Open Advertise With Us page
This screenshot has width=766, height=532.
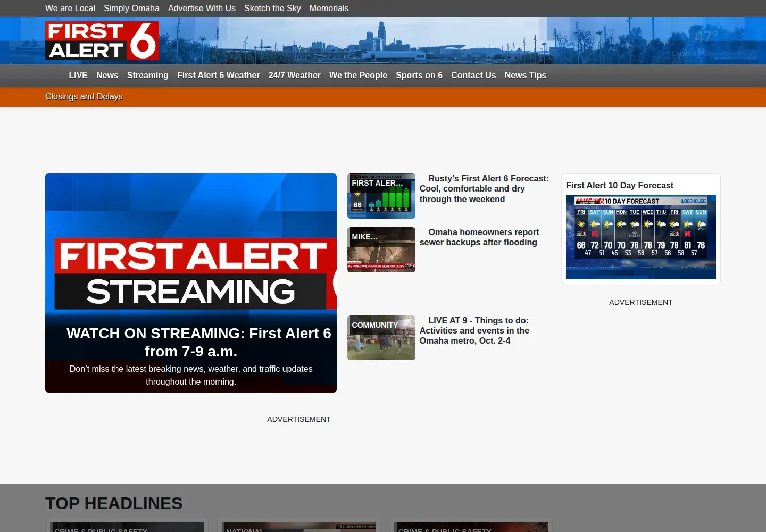point(202,9)
